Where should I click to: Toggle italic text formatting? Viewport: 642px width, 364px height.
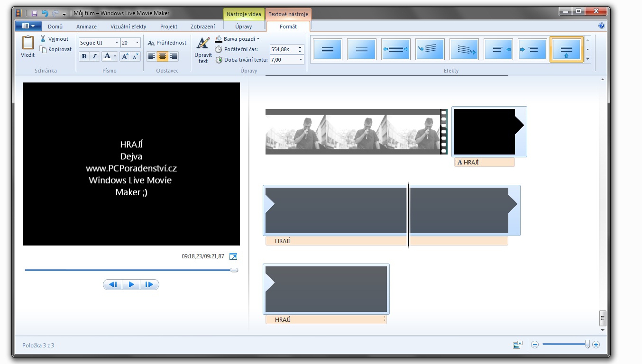[94, 56]
